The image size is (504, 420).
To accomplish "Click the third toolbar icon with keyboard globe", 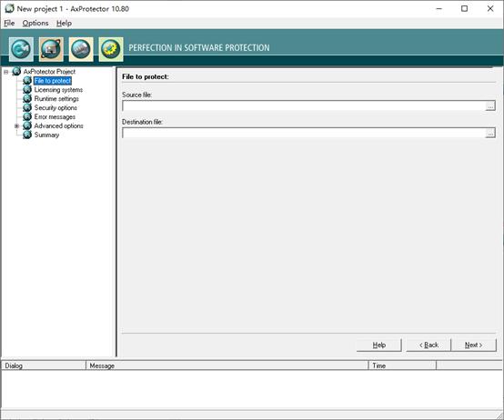I will click(81, 49).
